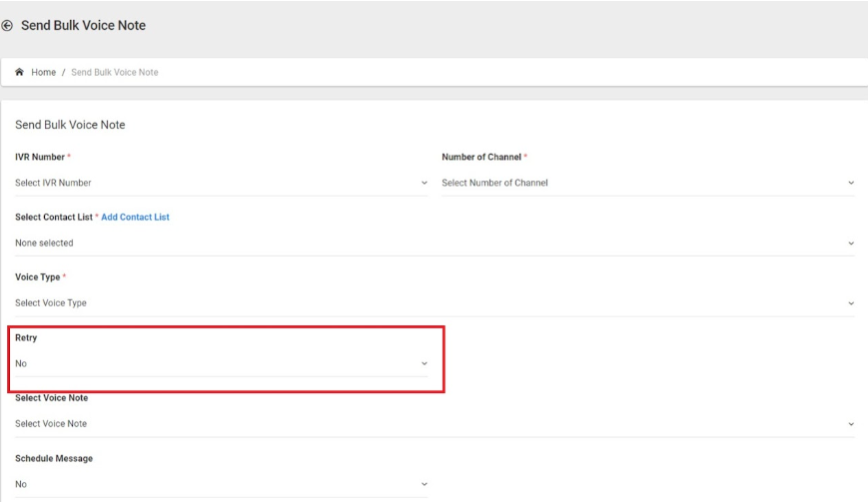Click the IVR Number field label
868x502 pixels.
click(x=40, y=157)
